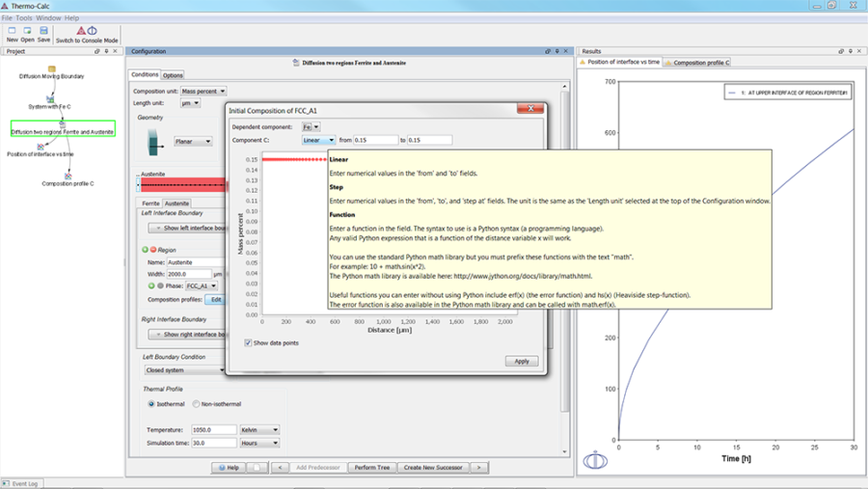Open the Kelvin temperature unit dropdown
The image size is (868, 489).
(259, 430)
